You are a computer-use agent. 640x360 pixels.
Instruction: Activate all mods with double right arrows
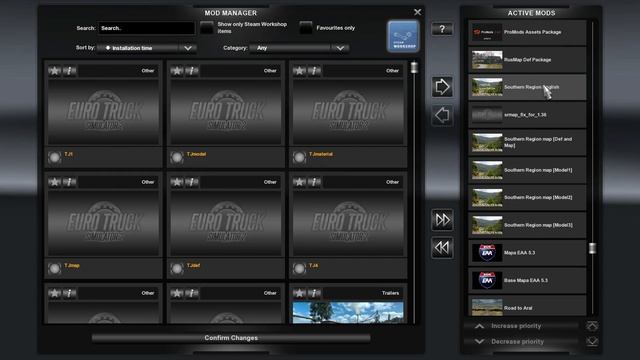pyautogui.click(x=442, y=220)
